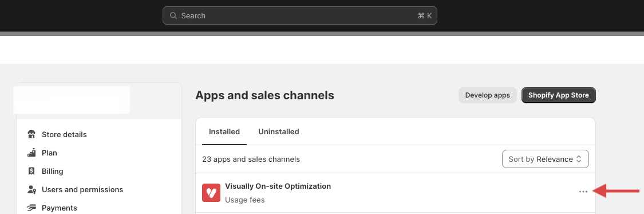Focus the Search input field
The image size is (644, 214).
click(300, 15)
